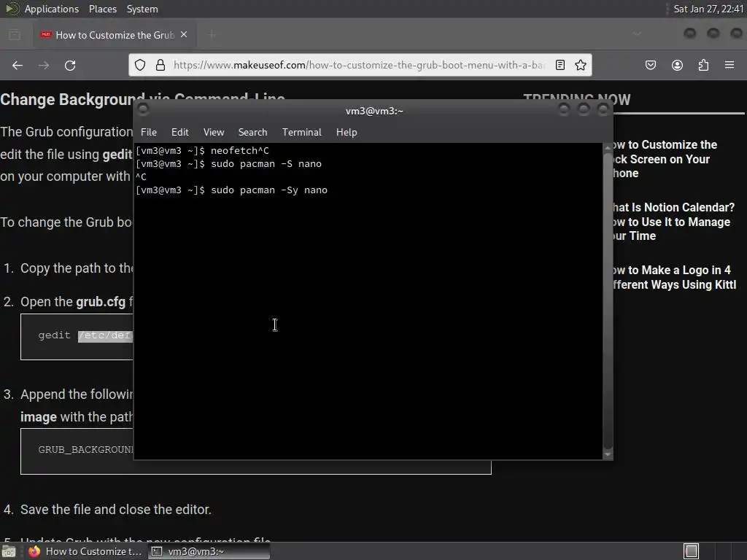Screen dimensions: 747x560
Task: Open the Terminal menu in terminal window
Action: (x=301, y=133)
